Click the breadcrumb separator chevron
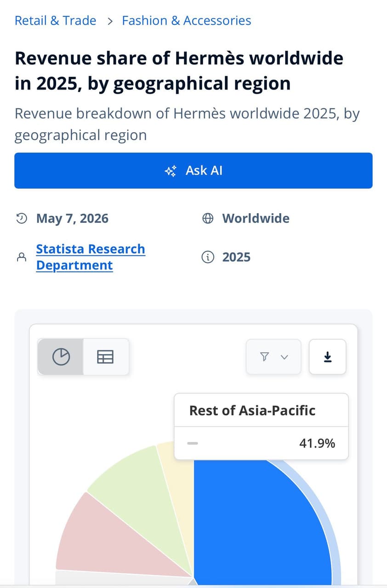 point(109,21)
